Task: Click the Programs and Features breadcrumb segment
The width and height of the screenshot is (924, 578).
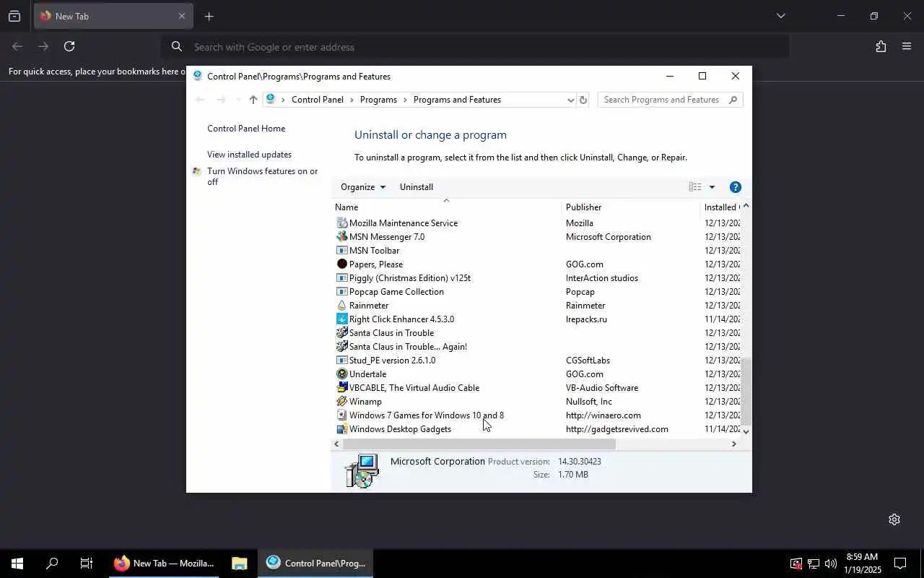Action: tap(457, 100)
